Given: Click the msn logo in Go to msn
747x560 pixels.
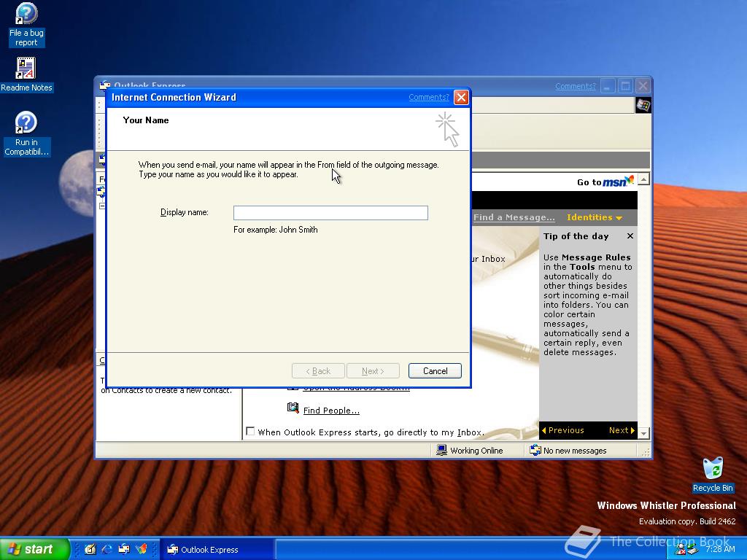Looking at the screenshot, I should click(x=619, y=182).
